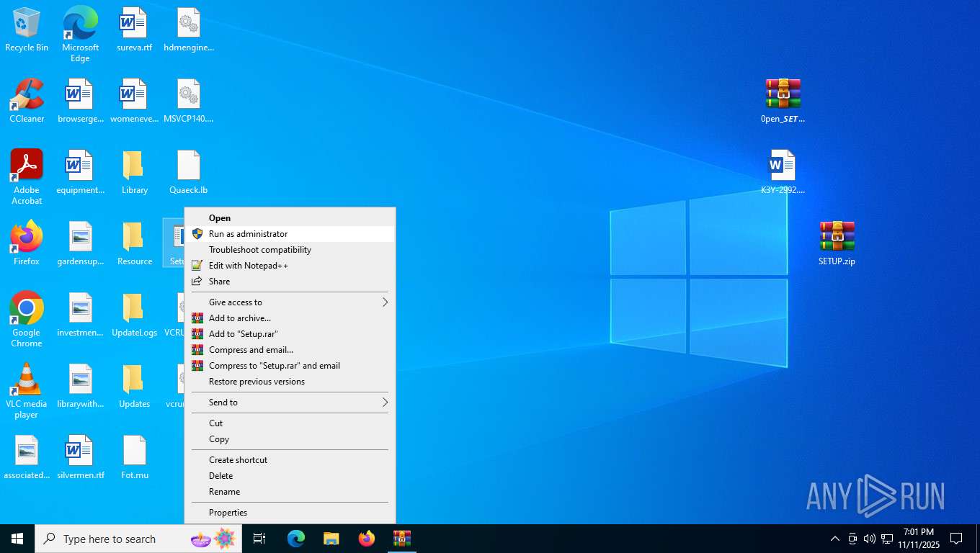Select the K3Y-2992 Word document icon
Screen dimensions: 980x553
[x=783, y=173]
